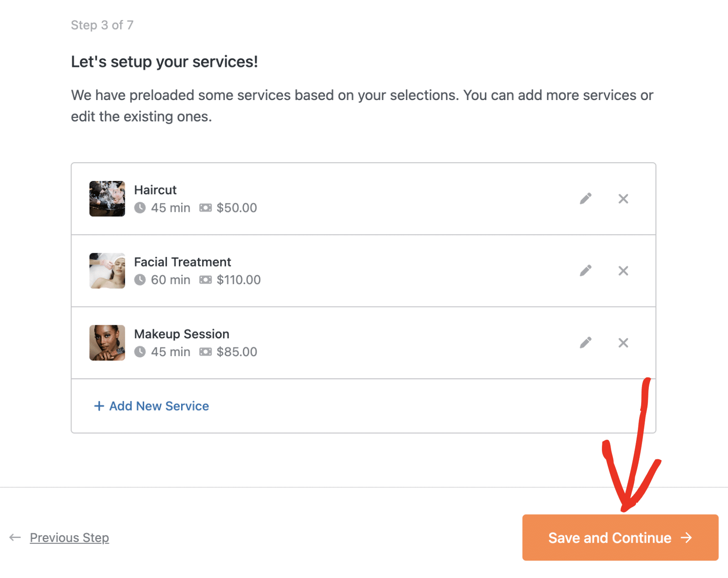Click the Facial Treatment thumbnail image
Screen dimensions: 728x578
pos(107,271)
